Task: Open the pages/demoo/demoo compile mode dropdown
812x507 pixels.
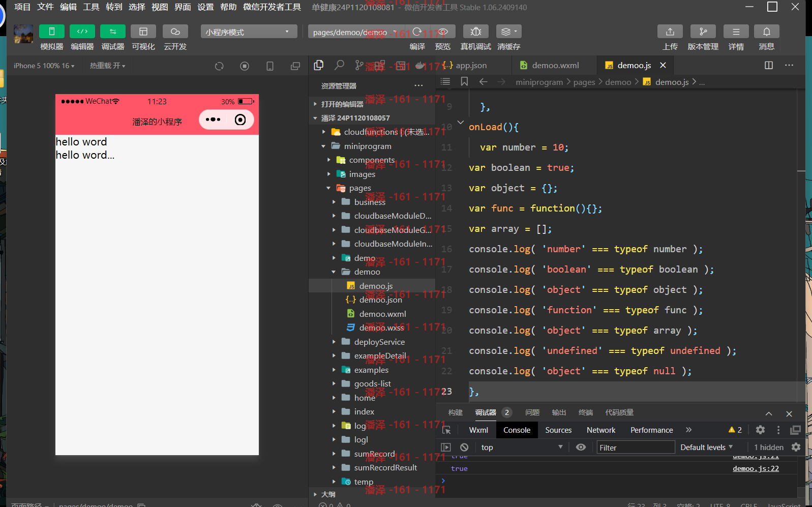Action: coord(354,32)
